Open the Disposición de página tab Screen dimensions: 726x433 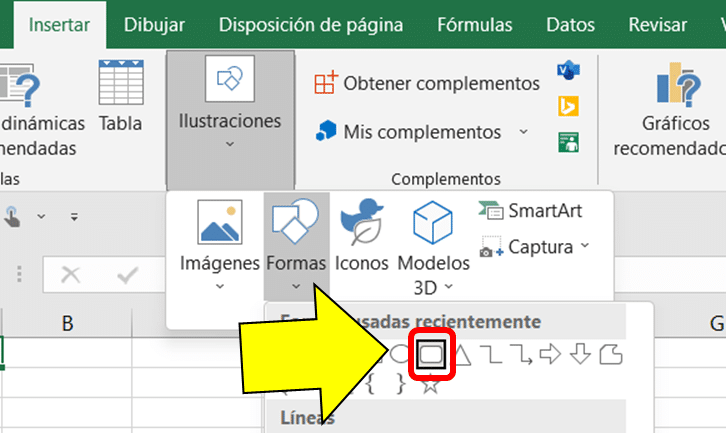pos(311,25)
